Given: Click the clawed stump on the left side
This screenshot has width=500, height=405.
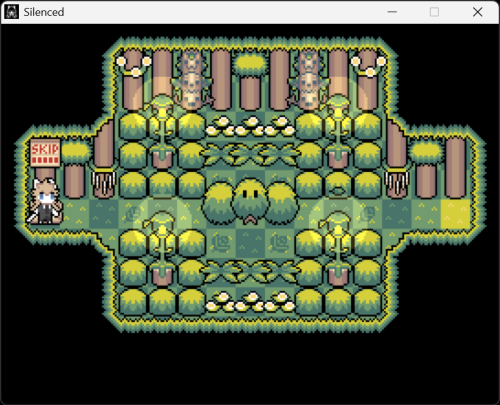Looking at the screenshot, I should (104, 183).
